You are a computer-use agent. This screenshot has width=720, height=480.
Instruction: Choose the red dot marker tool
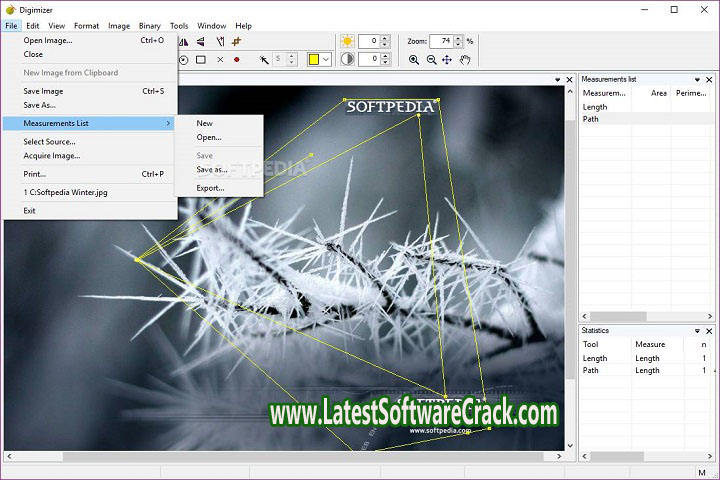coord(237,60)
